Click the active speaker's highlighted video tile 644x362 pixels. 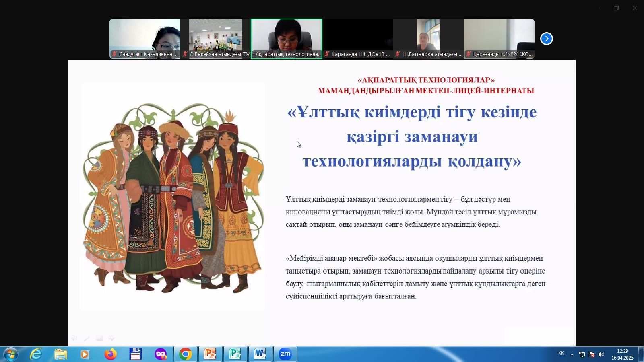(287, 39)
